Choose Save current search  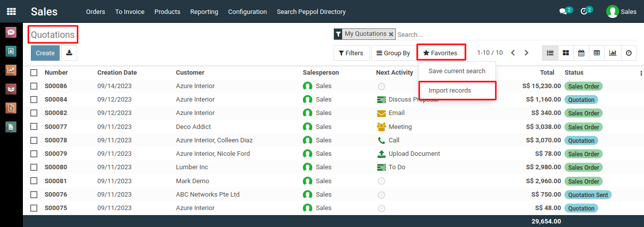pyautogui.click(x=457, y=71)
